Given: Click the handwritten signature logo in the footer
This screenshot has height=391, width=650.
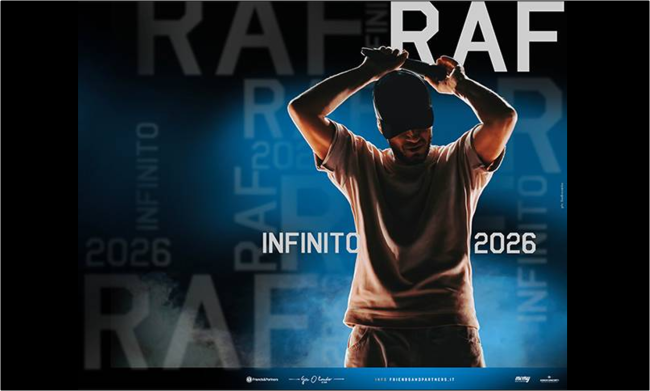Looking at the screenshot, I should (316, 379).
